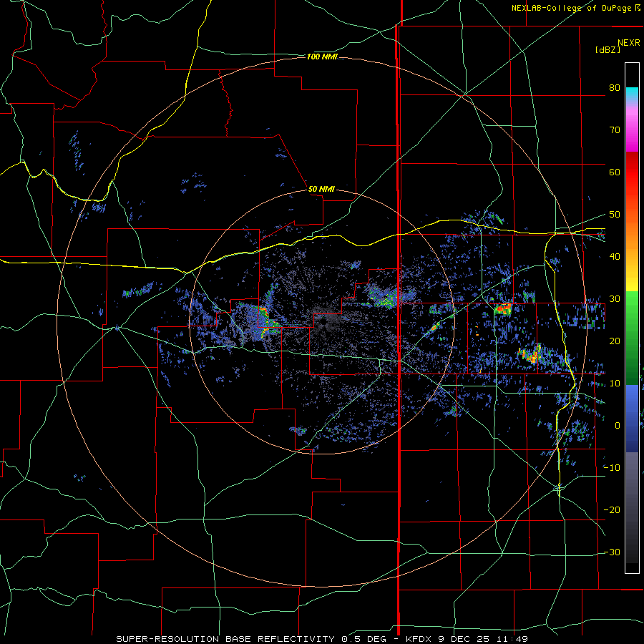This screenshot has width=644, height=644.
Task: Click the 0 value on the dBZ scale
Action: (617, 426)
